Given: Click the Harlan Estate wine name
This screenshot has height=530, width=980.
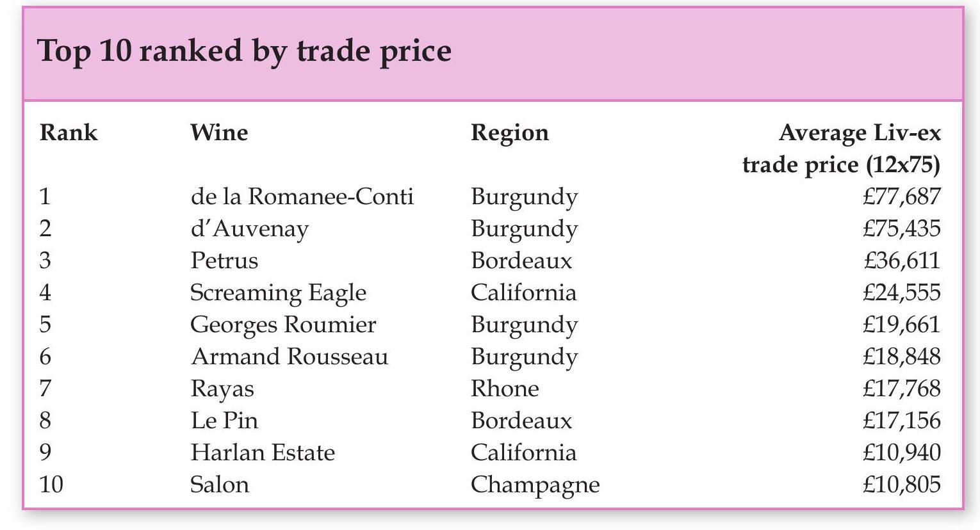Looking at the screenshot, I should click(263, 453).
